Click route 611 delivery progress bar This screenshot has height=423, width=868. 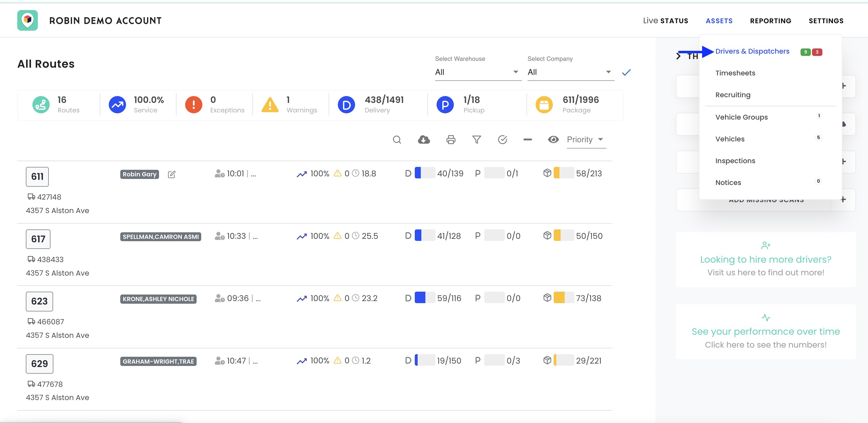click(x=425, y=173)
